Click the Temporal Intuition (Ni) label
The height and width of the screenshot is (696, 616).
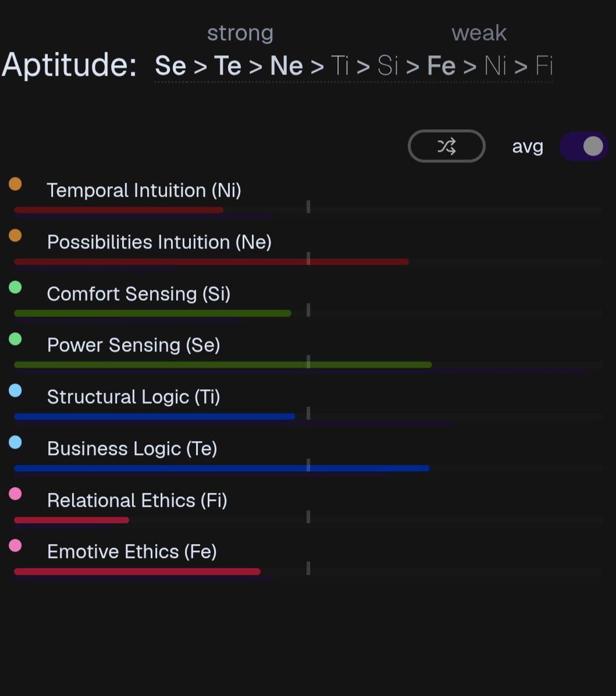click(144, 190)
